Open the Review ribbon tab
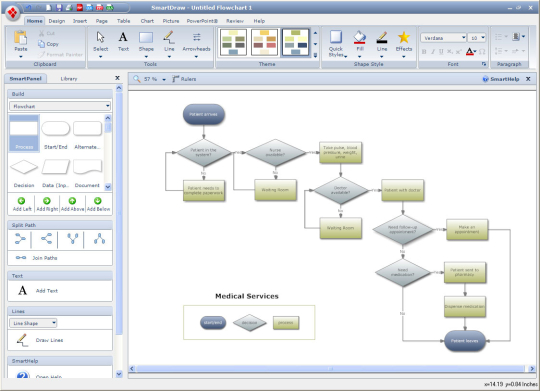 pyautogui.click(x=235, y=21)
